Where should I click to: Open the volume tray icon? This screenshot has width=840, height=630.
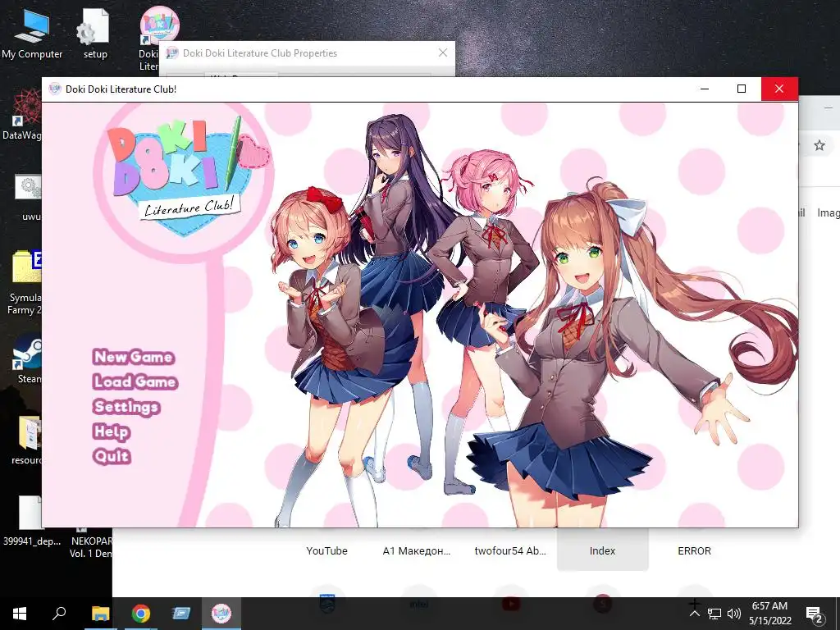coord(734,614)
